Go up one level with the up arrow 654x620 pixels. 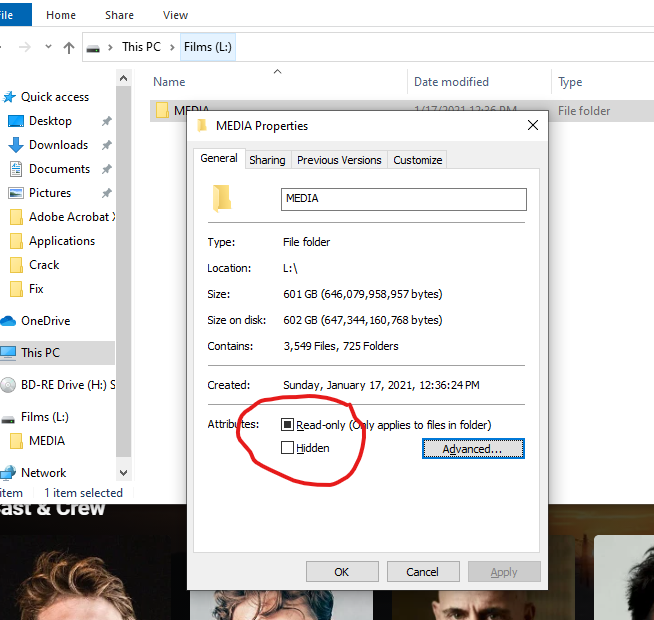69,47
